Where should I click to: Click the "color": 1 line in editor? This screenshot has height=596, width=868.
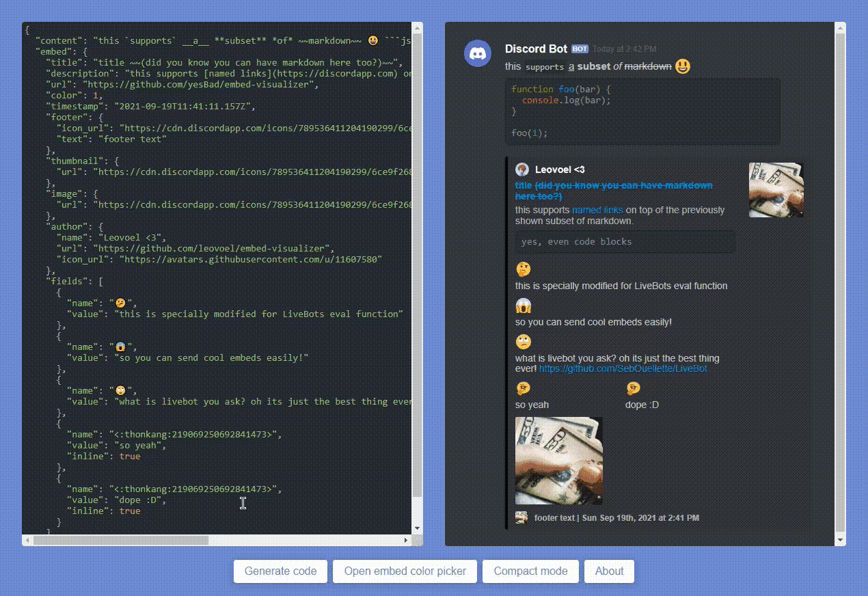(x=74, y=95)
